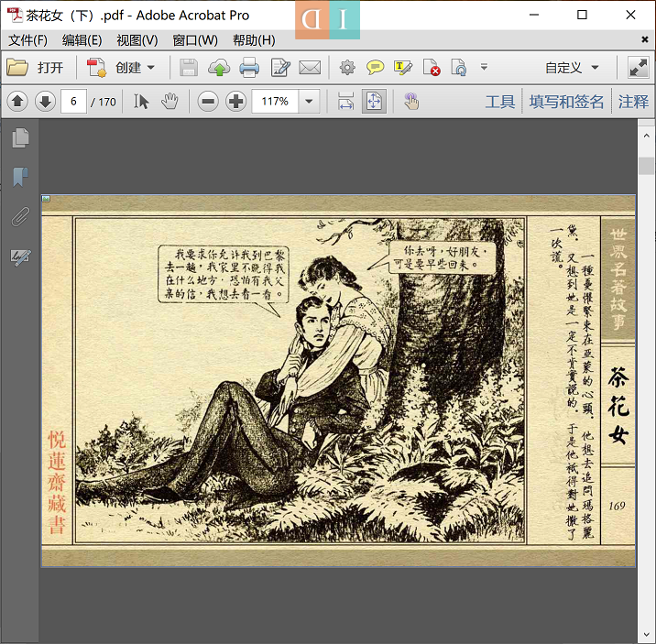Show the bookmarks panel
Viewport: 656px width, 644px height.
[20, 177]
